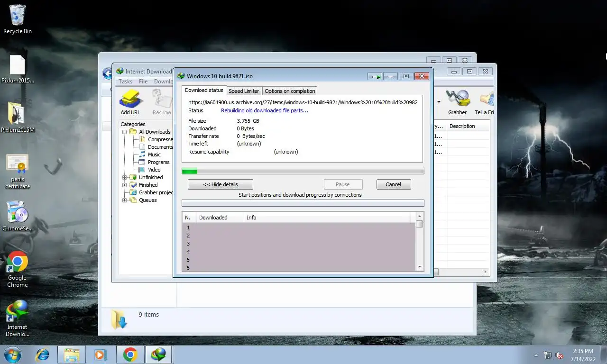Screen dimensions: 607x364
Task: Click the Downloaded column header in connections list
Action: click(x=220, y=218)
